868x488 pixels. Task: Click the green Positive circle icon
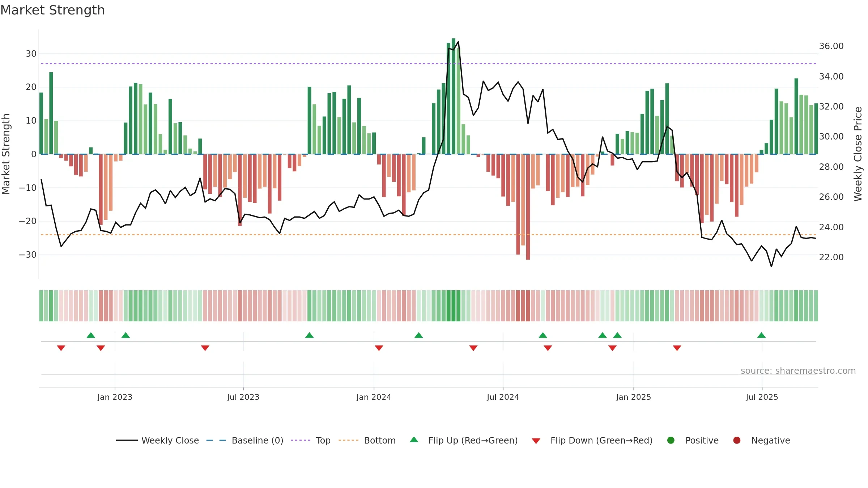(671, 440)
